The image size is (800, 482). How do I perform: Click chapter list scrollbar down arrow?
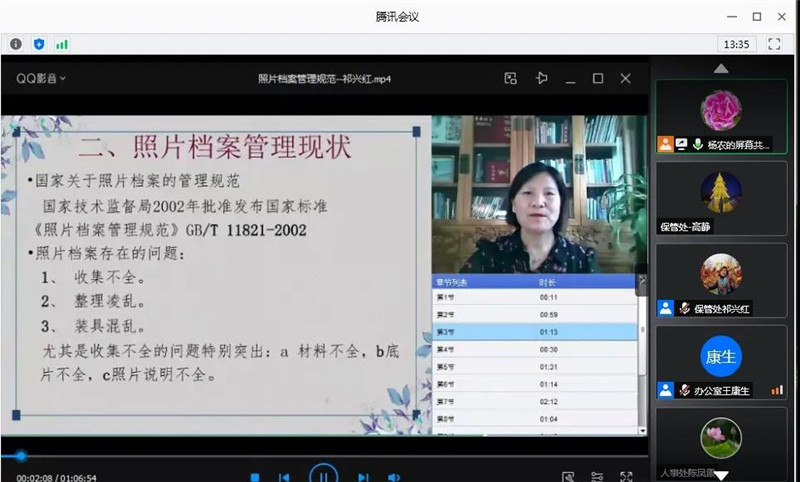(x=642, y=431)
